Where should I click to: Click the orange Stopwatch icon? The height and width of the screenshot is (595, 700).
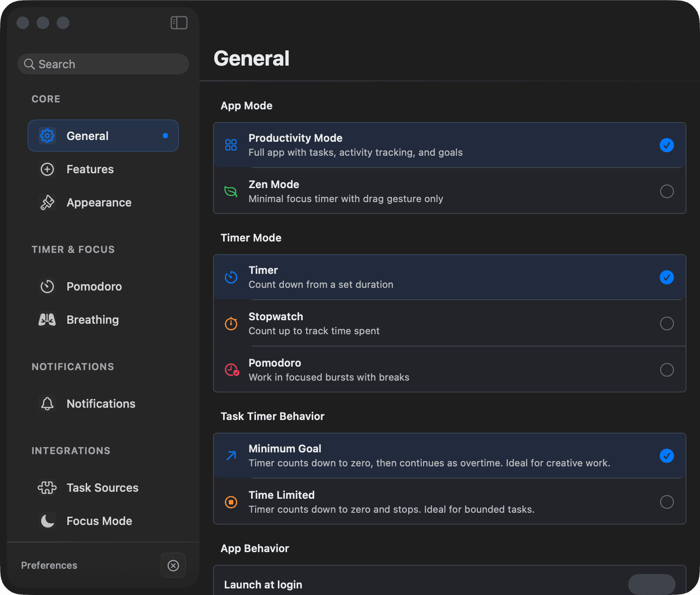pyautogui.click(x=231, y=323)
